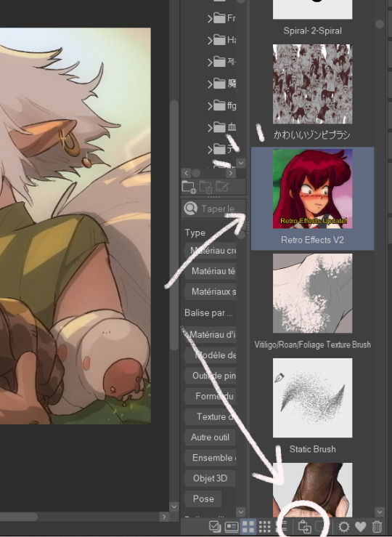This screenshot has width=392, height=537.
Task: Select large thumbnails view icon
Action: click(x=248, y=526)
